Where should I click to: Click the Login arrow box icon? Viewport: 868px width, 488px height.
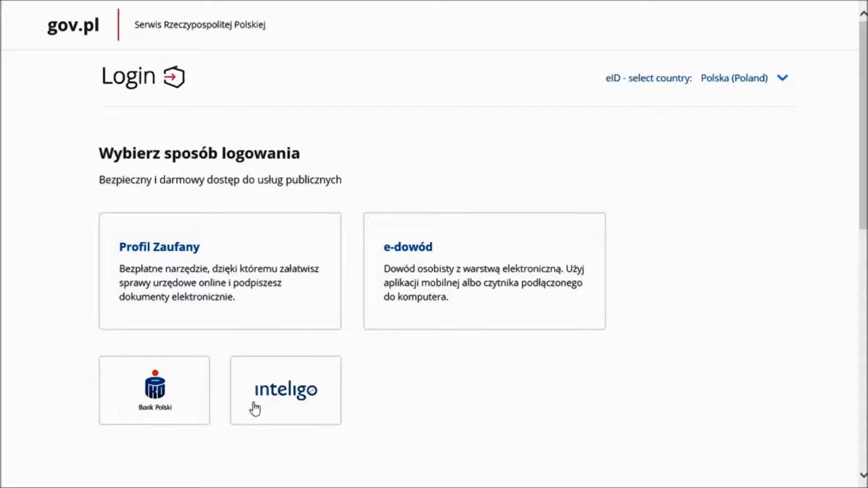pyautogui.click(x=174, y=77)
